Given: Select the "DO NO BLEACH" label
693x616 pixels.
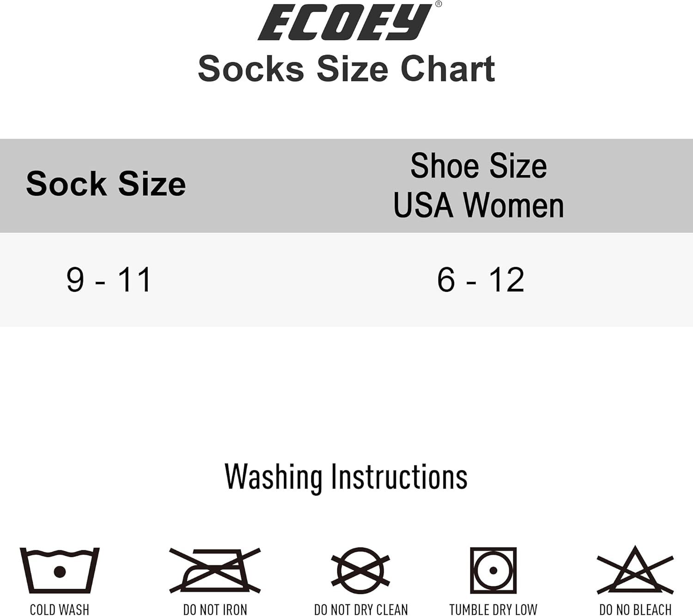Looking at the screenshot, I should point(635,610).
